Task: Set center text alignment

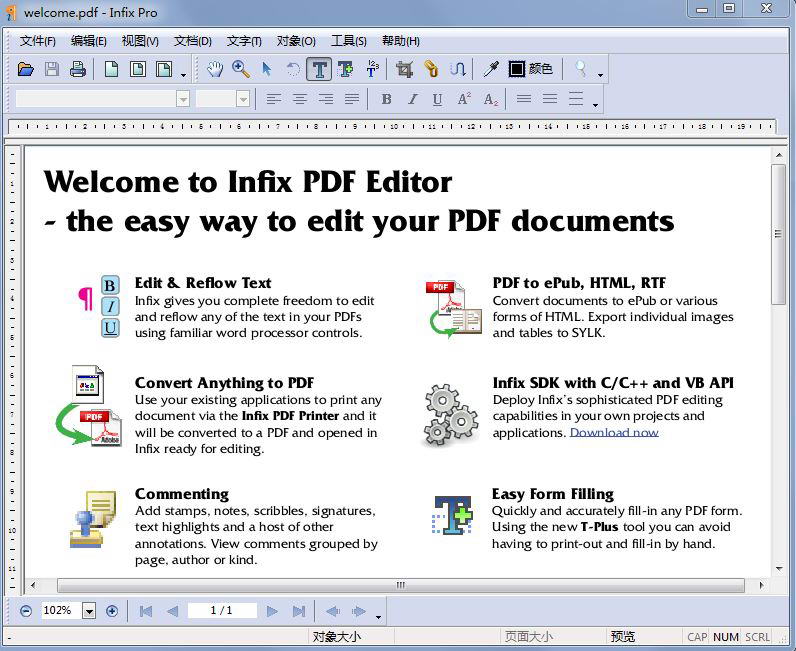Action: [x=300, y=99]
